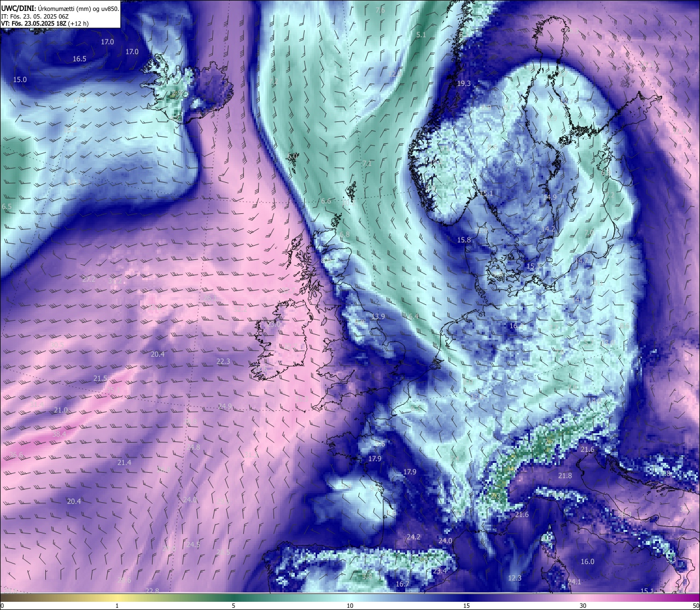Click the colorbar tick label 10

click(x=350, y=606)
